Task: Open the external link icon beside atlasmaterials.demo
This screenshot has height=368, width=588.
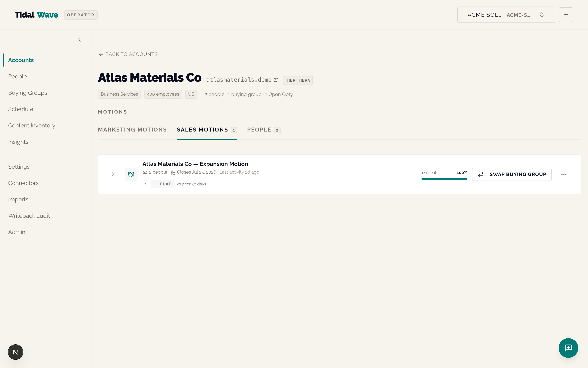Action: 275,80
